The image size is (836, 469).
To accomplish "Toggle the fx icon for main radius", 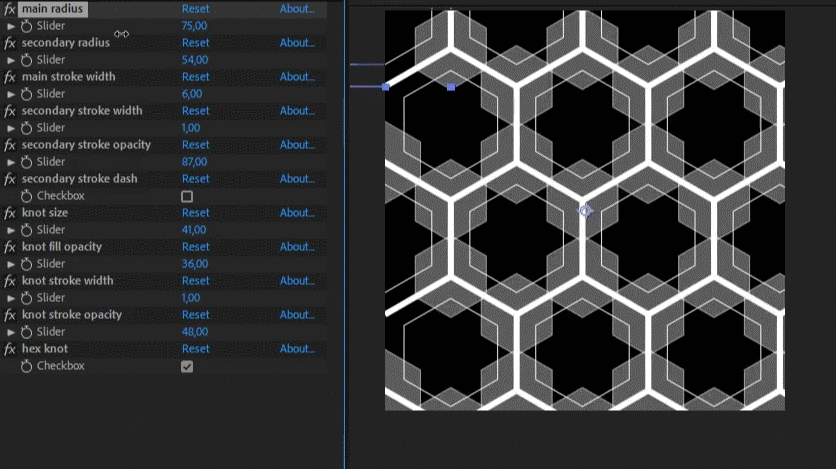I will (10, 9).
